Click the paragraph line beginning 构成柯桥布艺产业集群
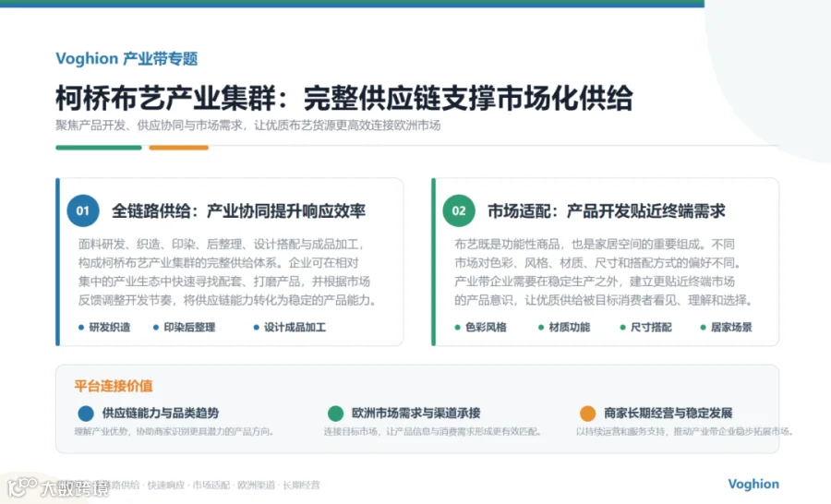 tap(218, 263)
